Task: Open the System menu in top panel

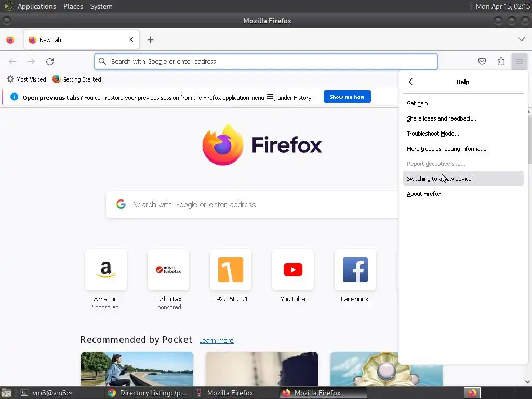Action: coord(101,6)
